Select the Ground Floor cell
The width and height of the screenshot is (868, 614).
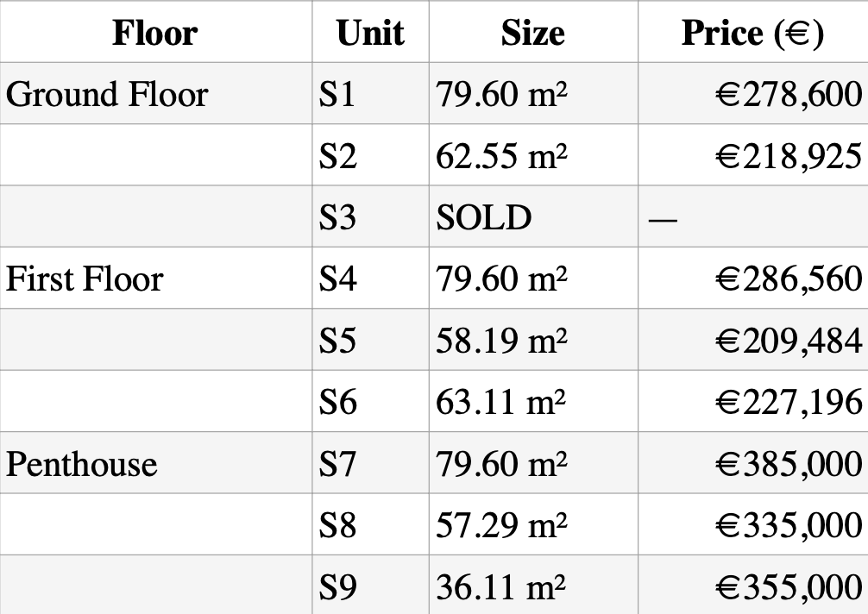pyautogui.click(x=107, y=94)
